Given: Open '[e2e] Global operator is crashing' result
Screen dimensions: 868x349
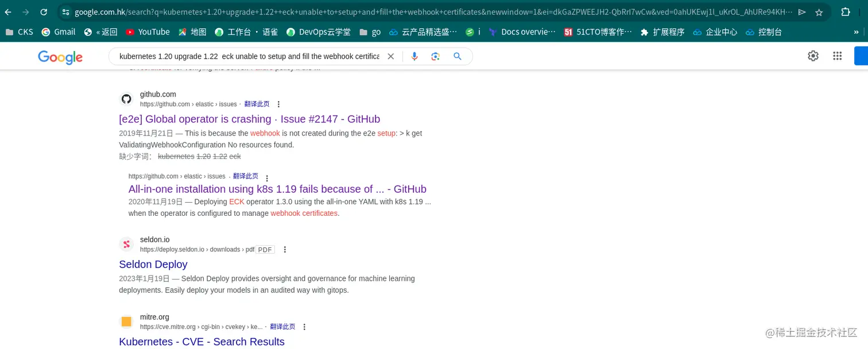Looking at the screenshot, I should click(x=249, y=119).
